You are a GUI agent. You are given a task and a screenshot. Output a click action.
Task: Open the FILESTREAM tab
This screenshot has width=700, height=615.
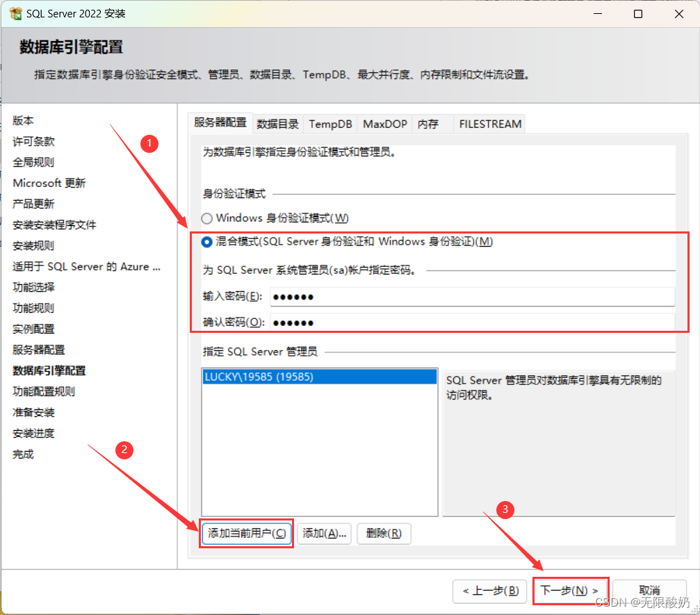pos(489,124)
